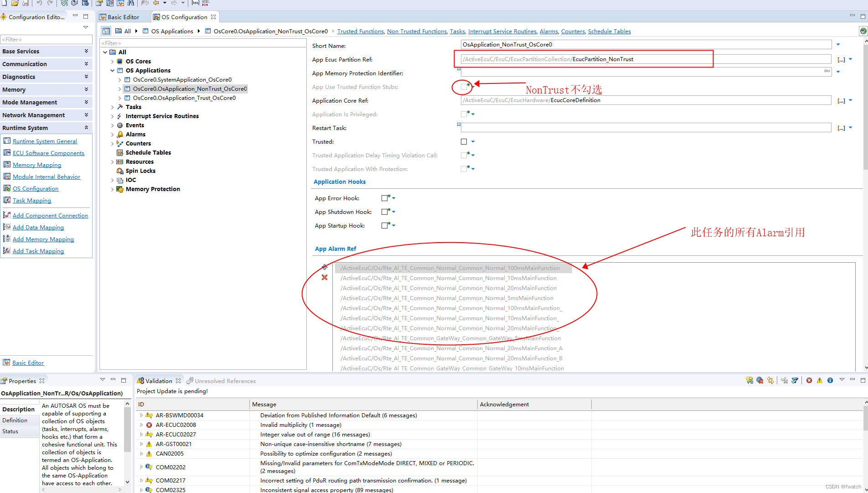Image resolution: width=868 pixels, height=493 pixels.
Task: Click the Save icon in the toolbar
Action: click(26, 3)
